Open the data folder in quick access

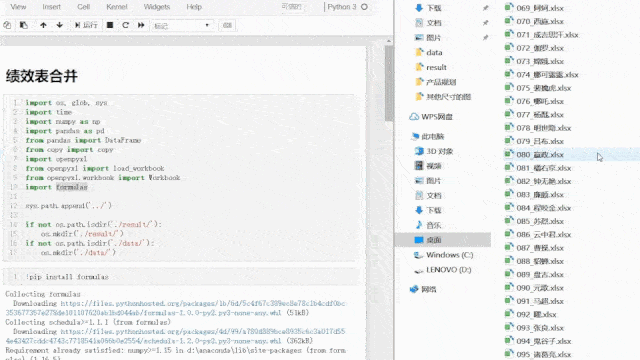coord(434,52)
